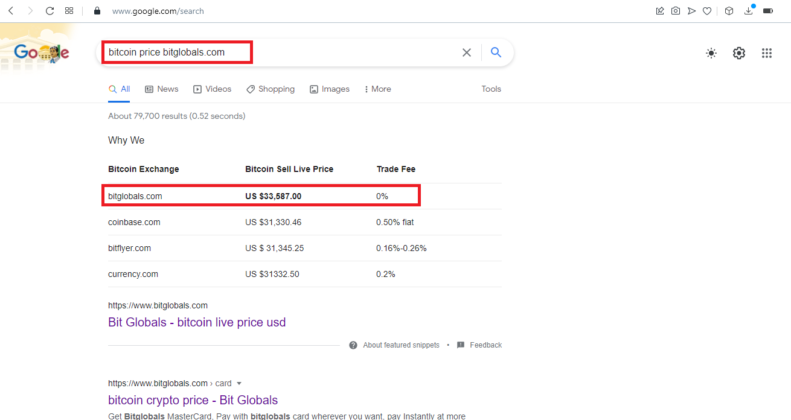
Task: Click the US $31,330.46 price
Action: pyautogui.click(x=273, y=222)
